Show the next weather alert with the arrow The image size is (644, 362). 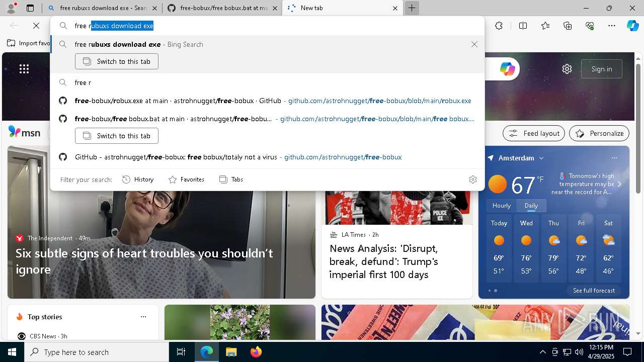pyautogui.click(x=619, y=184)
